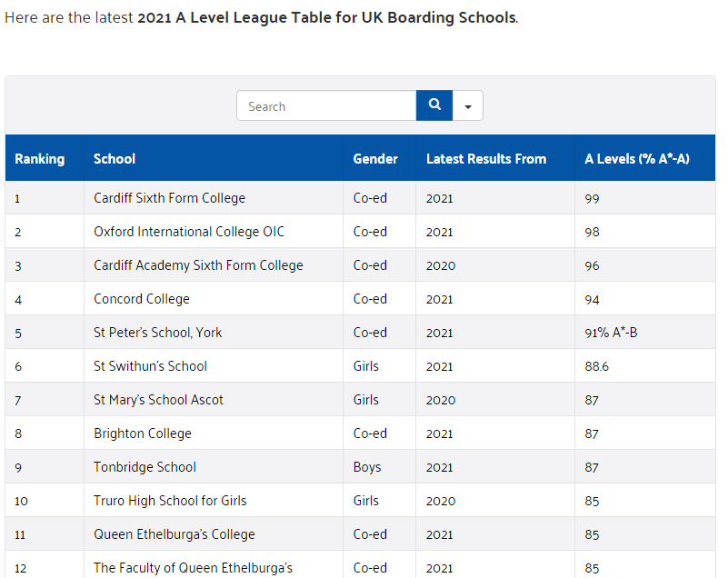Viewport: 728px width, 578px height.
Task: Select Queen Ethelburga's College entry
Action: 175,534
